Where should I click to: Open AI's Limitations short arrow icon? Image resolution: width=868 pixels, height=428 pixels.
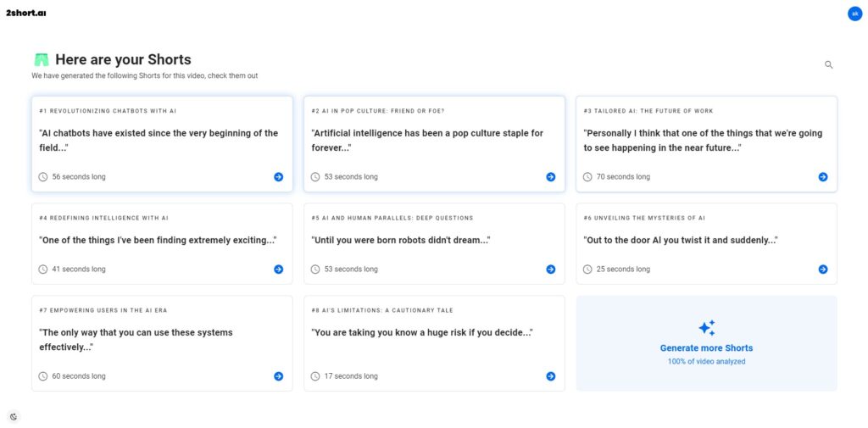[x=551, y=376]
